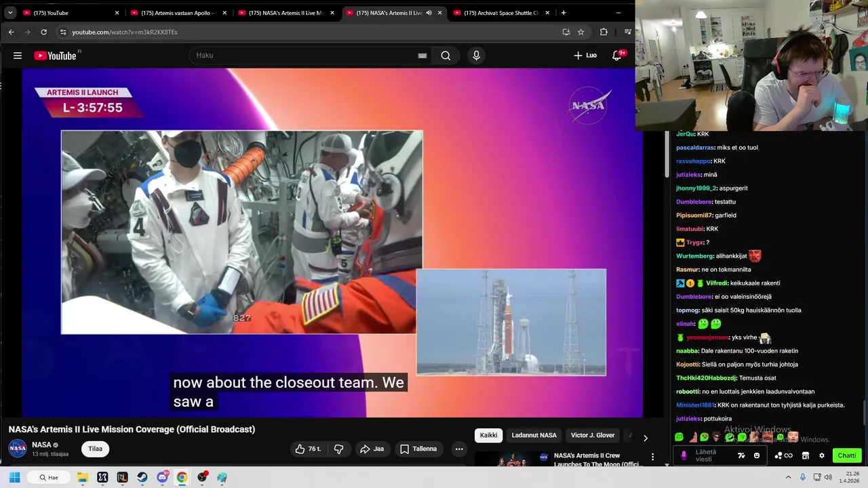Open OBS Studio from the taskbar
Viewport: 868px width, 488px height.
pos(202,477)
